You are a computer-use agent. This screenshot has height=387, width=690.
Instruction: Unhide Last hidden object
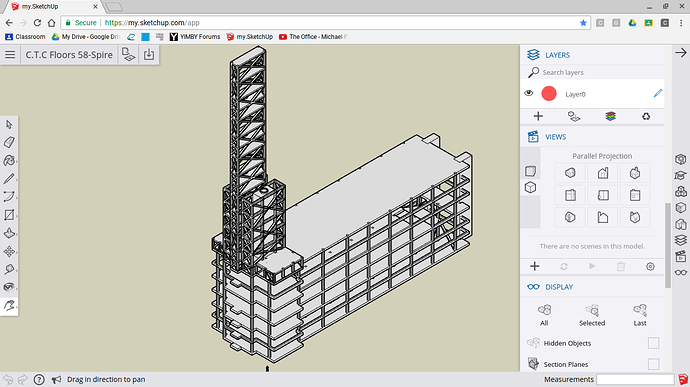[640, 314]
